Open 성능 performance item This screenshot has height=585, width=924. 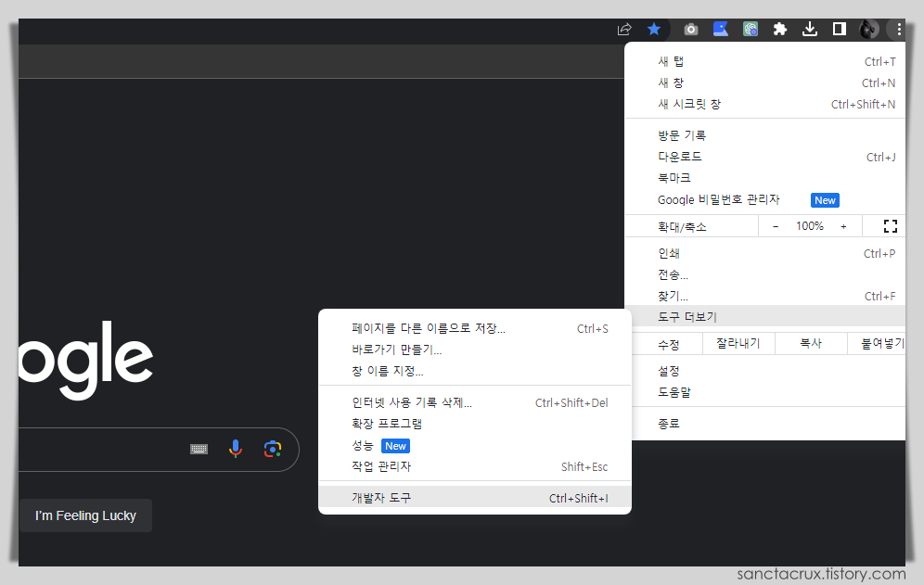[475, 445]
